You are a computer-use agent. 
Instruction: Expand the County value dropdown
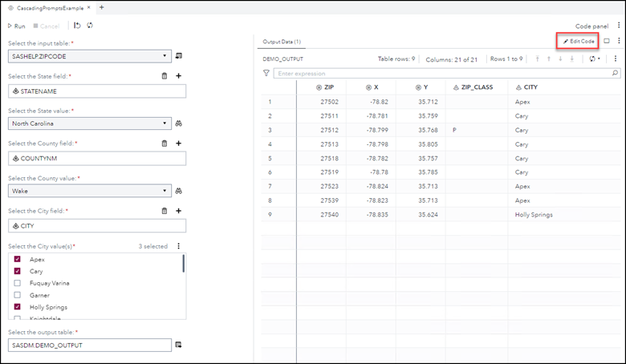coord(165,191)
